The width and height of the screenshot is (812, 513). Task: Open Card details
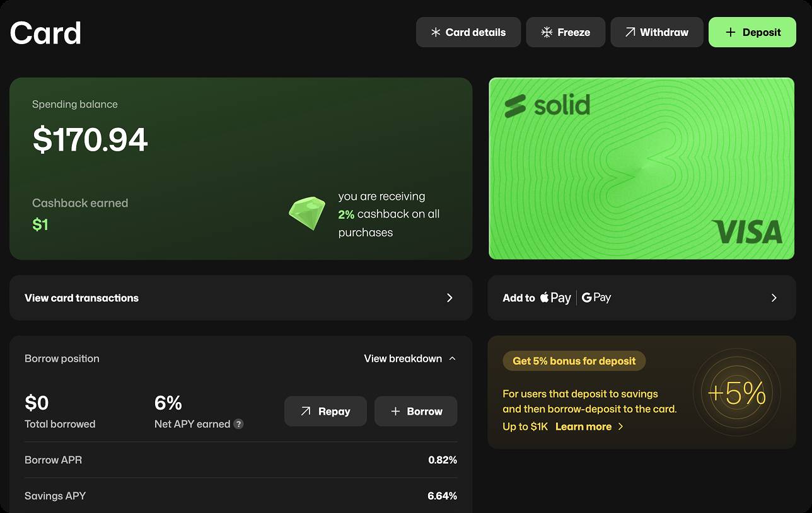point(468,32)
